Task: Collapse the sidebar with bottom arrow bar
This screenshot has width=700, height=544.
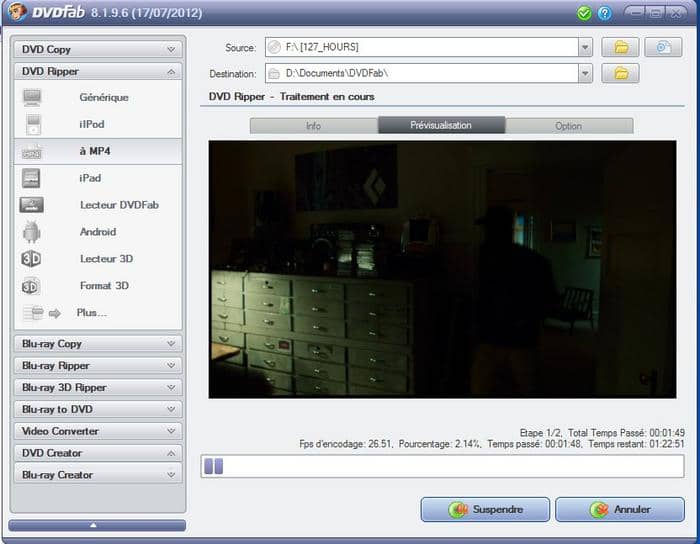Action: pyautogui.click(x=97, y=525)
